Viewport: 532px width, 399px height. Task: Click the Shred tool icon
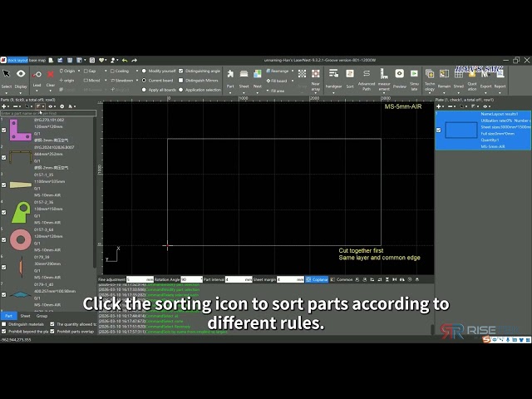pos(458,74)
